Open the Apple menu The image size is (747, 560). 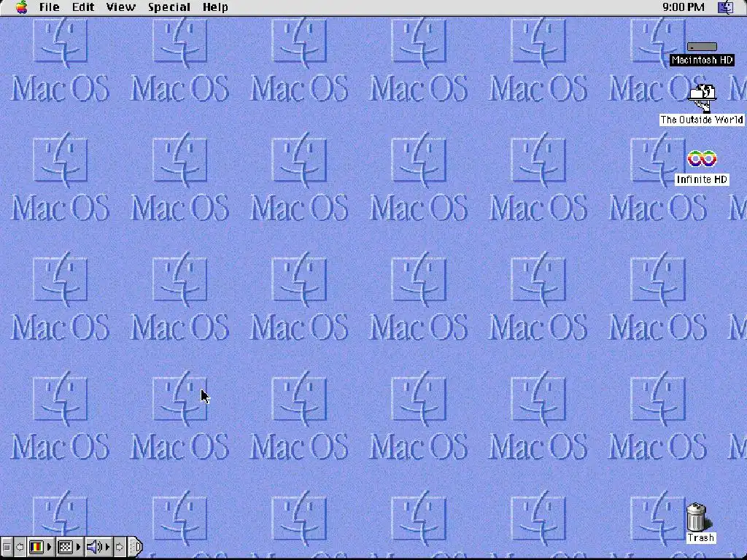[x=21, y=7]
